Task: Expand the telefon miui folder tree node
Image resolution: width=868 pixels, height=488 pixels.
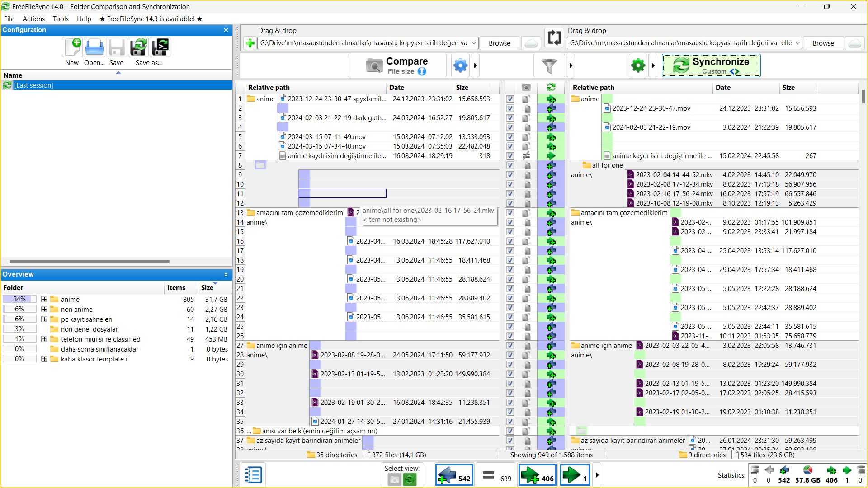Action: 44,339
